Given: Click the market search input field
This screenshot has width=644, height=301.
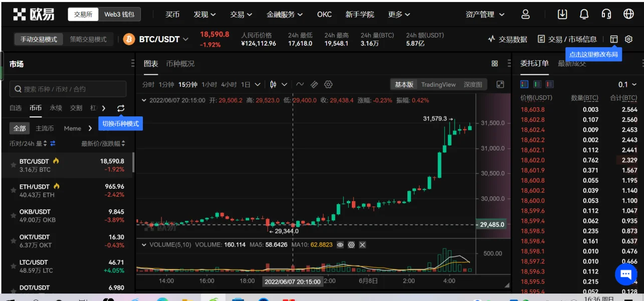Looking at the screenshot, I should tap(68, 89).
